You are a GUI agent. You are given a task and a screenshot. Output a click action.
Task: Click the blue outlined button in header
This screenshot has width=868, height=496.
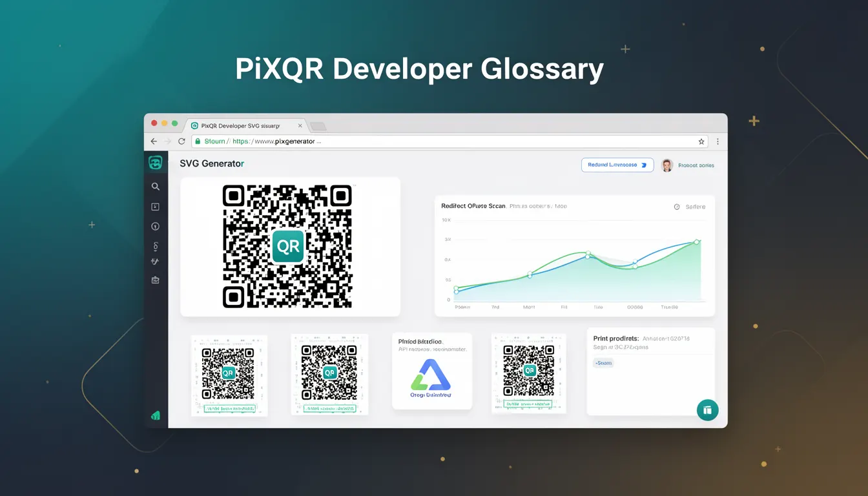coord(617,165)
